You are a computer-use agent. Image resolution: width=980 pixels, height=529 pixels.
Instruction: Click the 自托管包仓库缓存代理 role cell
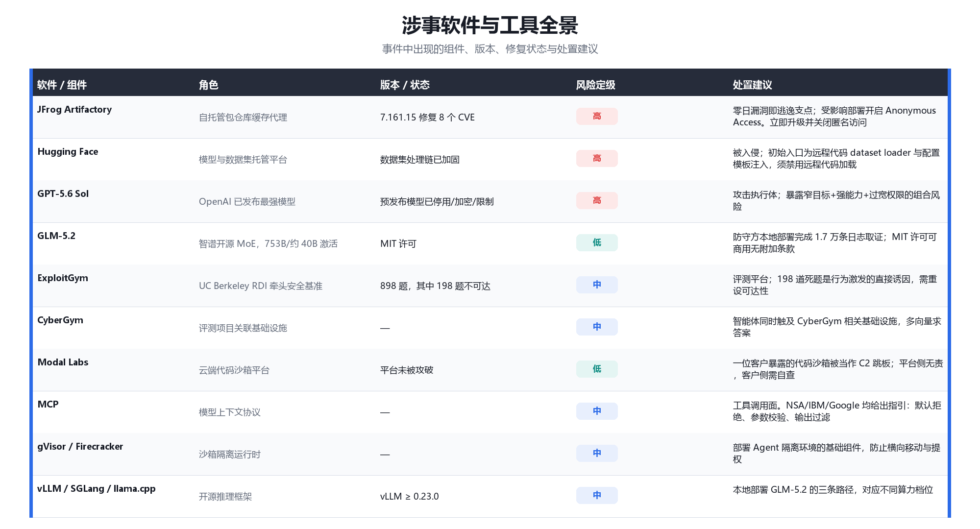click(x=243, y=117)
